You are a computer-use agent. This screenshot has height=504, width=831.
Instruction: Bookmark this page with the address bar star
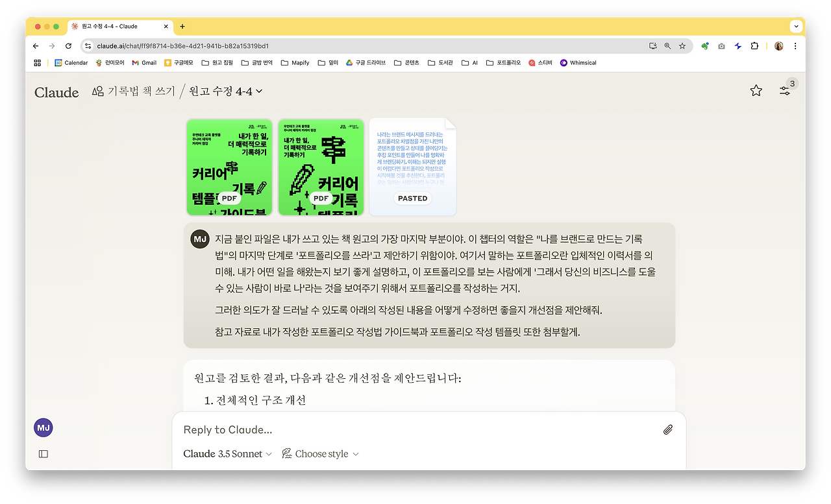[682, 46]
